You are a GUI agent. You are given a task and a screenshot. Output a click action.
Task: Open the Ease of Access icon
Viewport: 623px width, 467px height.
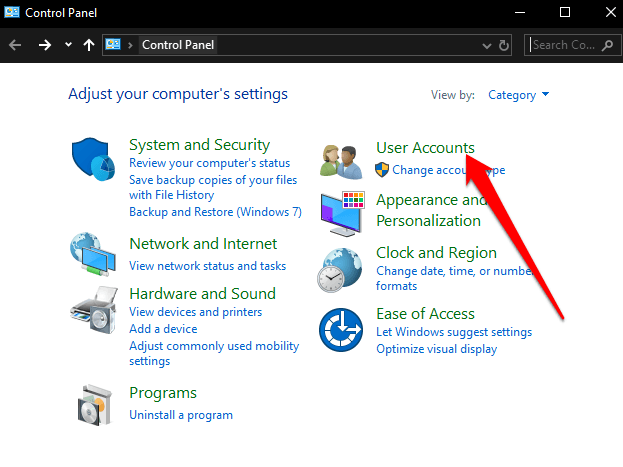(x=341, y=329)
